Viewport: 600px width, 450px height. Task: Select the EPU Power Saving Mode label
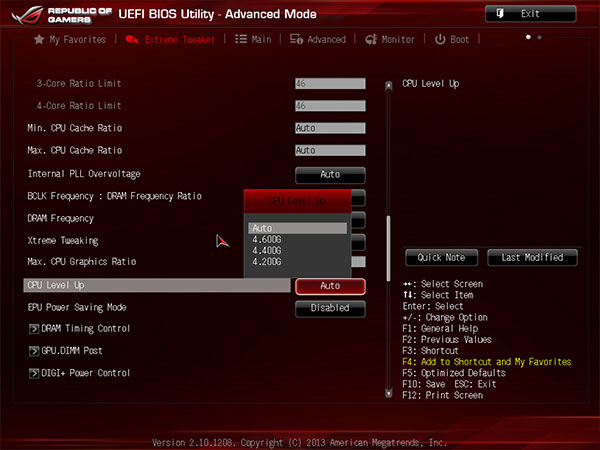click(77, 307)
